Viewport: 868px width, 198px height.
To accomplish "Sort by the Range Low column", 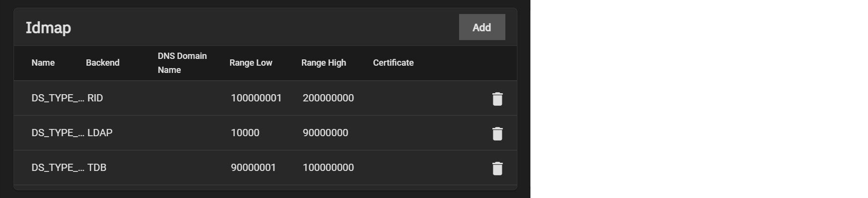I will (x=251, y=63).
